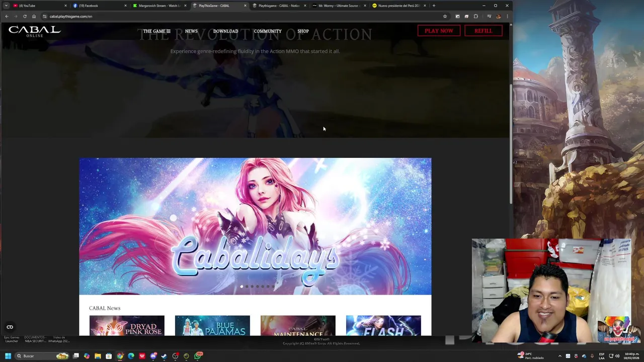Bookmark this page with star icon
Image resolution: width=644 pixels, height=362 pixels.
click(x=445, y=16)
